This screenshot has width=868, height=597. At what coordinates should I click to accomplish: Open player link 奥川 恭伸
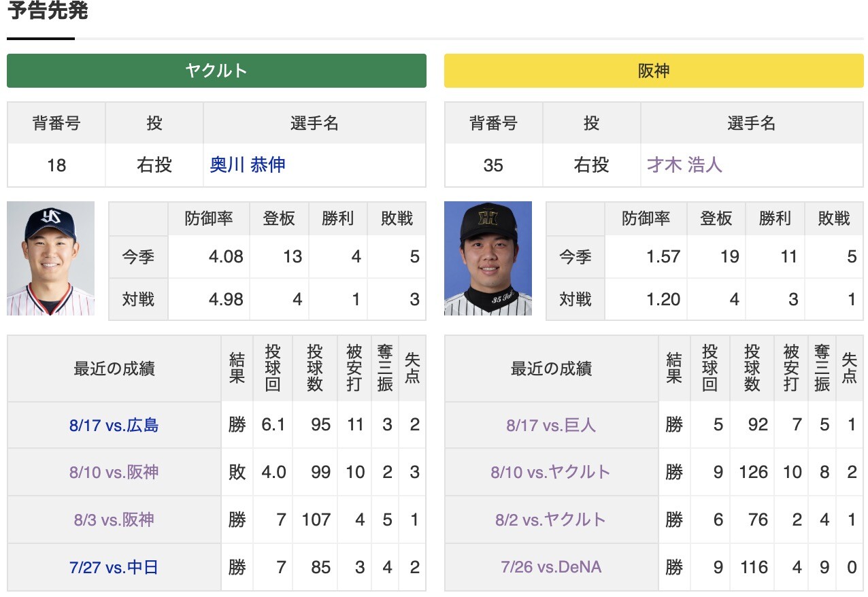248,165
